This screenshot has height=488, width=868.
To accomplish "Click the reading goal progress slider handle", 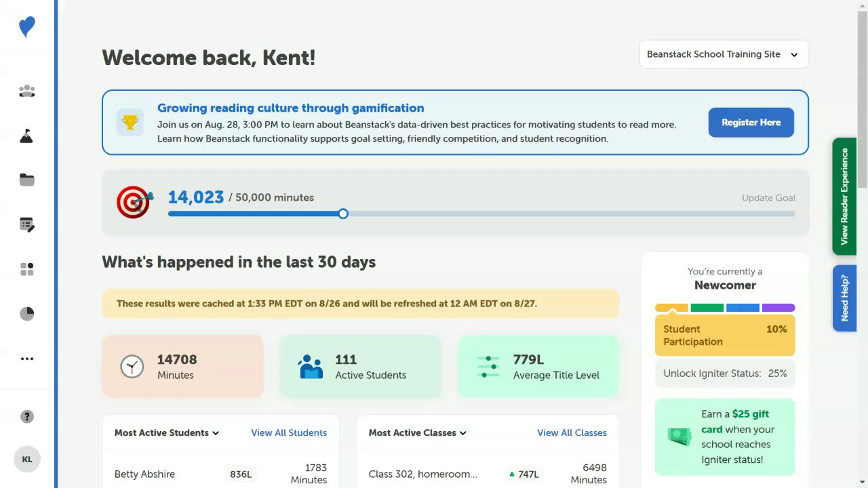I will 343,213.
